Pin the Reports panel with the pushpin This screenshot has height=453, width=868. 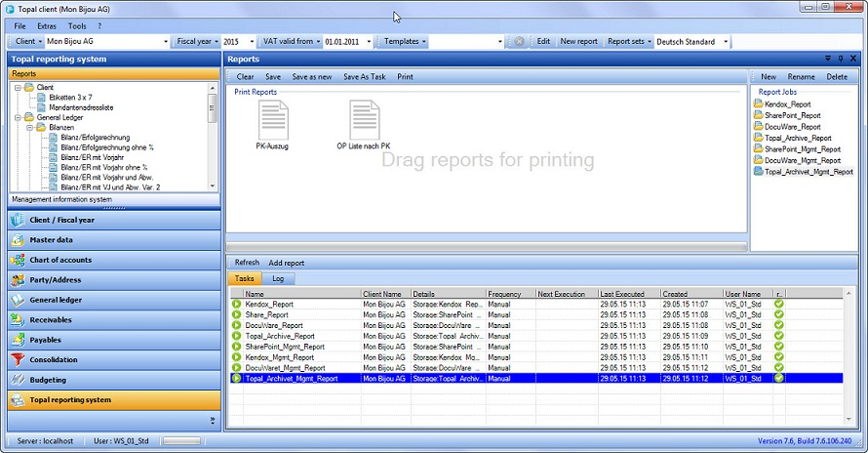coord(841,60)
